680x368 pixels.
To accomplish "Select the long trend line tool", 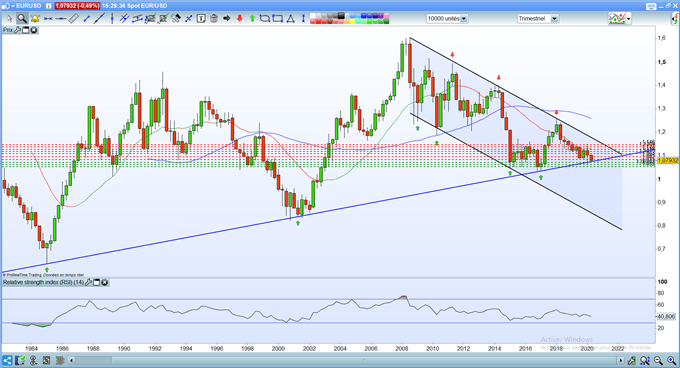I will pos(99,19).
